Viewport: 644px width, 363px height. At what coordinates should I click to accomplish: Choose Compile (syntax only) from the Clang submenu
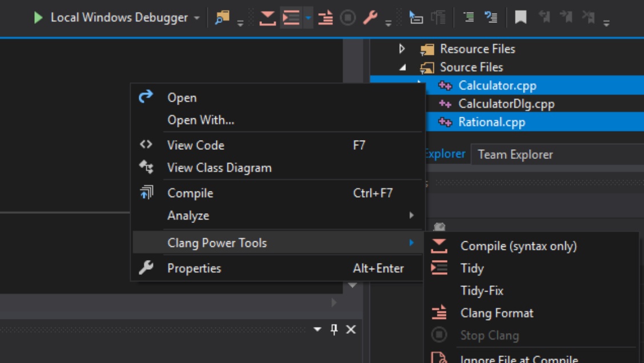click(518, 246)
